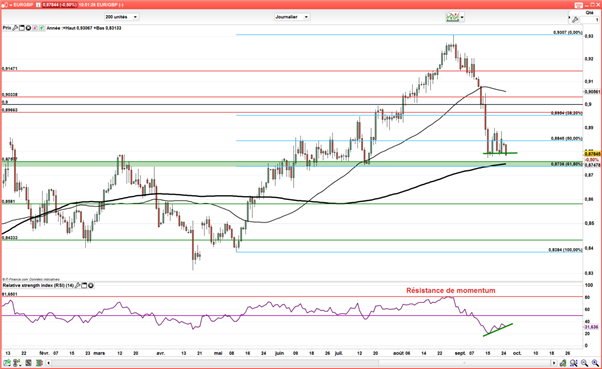Click the 0,8384 (100,00%) Fibonacci label
This screenshot has width=602, height=369.
tap(566, 250)
